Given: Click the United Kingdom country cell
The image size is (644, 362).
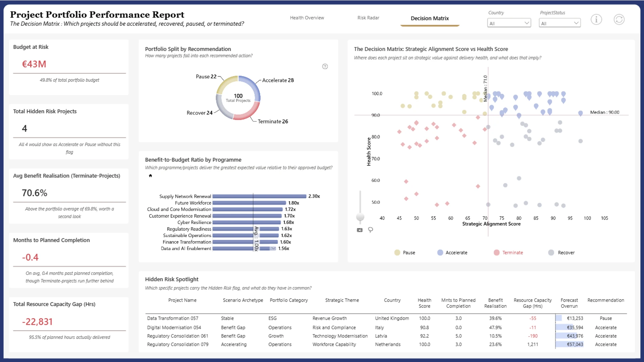Looking at the screenshot, I should (x=392, y=318).
